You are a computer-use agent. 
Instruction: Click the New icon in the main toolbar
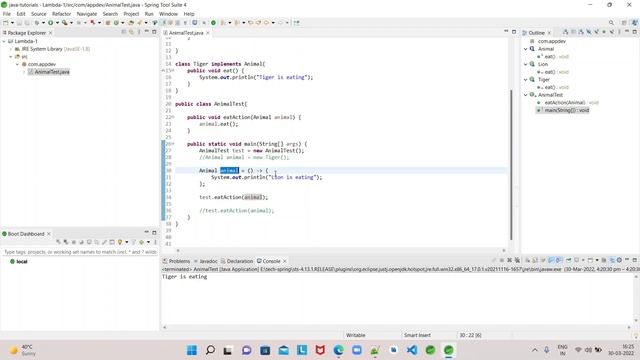6,23
